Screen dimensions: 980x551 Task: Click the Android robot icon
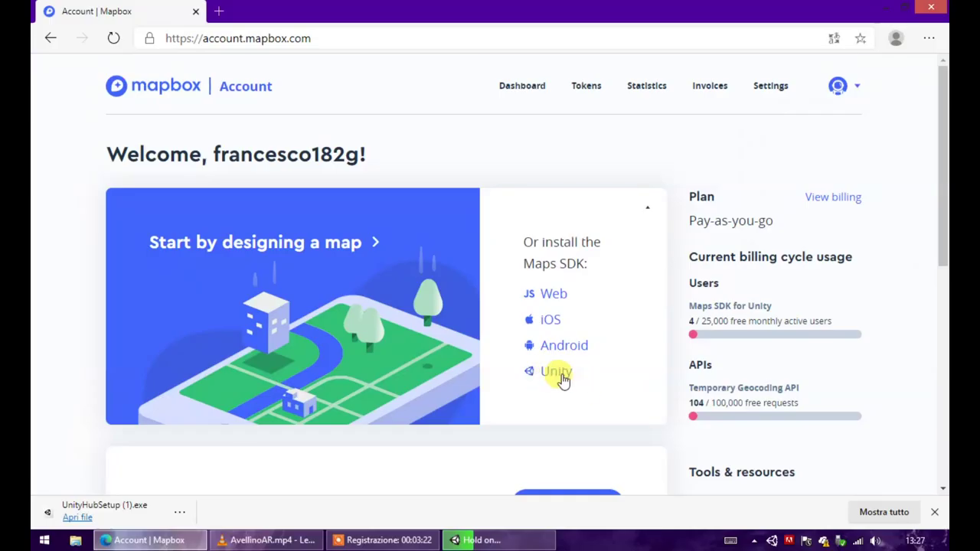[x=529, y=345]
